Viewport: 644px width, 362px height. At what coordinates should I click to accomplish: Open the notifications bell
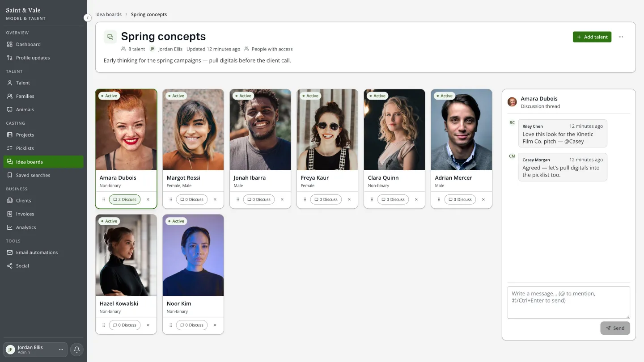coord(76,349)
